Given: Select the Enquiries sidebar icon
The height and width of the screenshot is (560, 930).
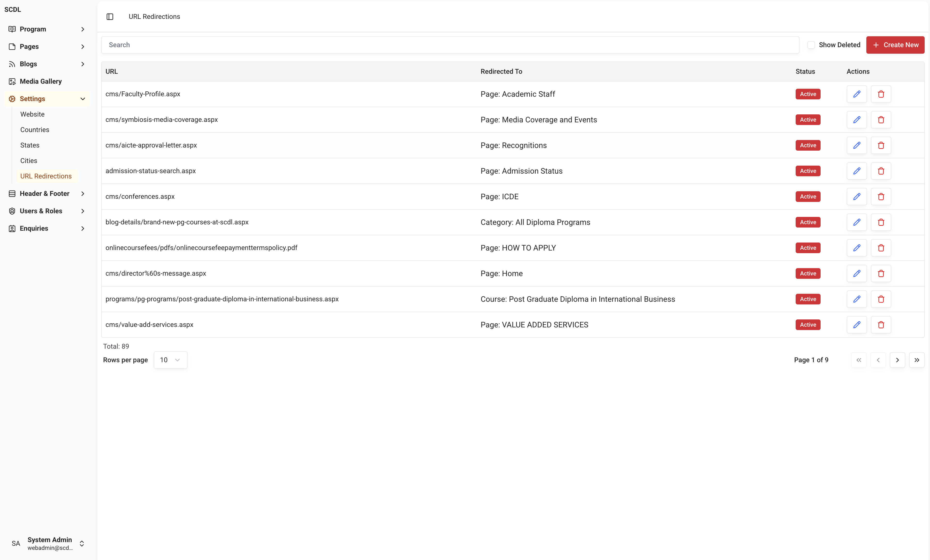Looking at the screenshot, I should (12, 228).
